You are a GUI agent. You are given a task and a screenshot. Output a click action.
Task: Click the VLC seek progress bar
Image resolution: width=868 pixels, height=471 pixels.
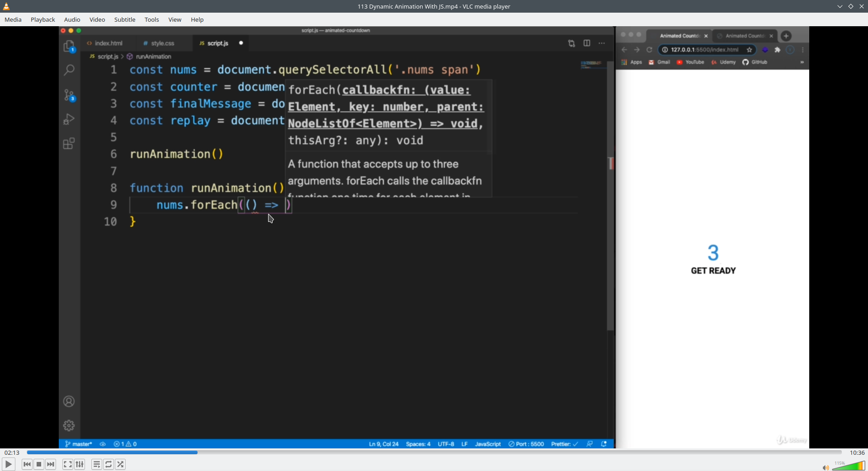coord(434,452)
